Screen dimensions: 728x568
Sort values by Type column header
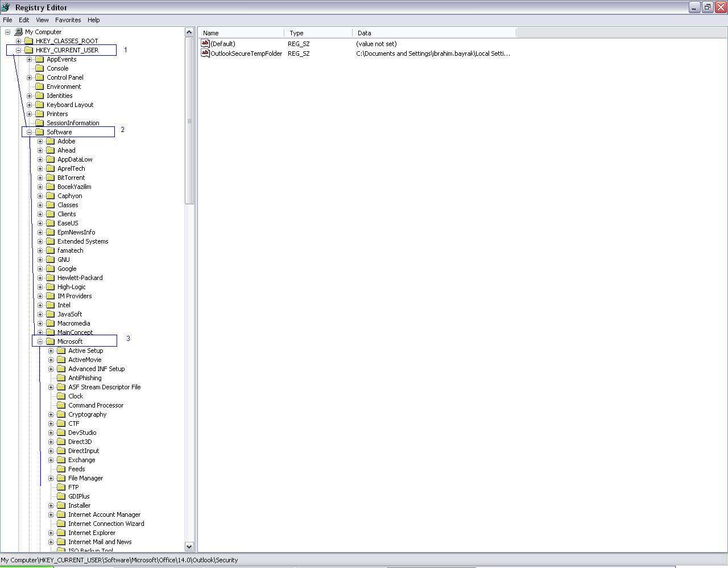318,33
